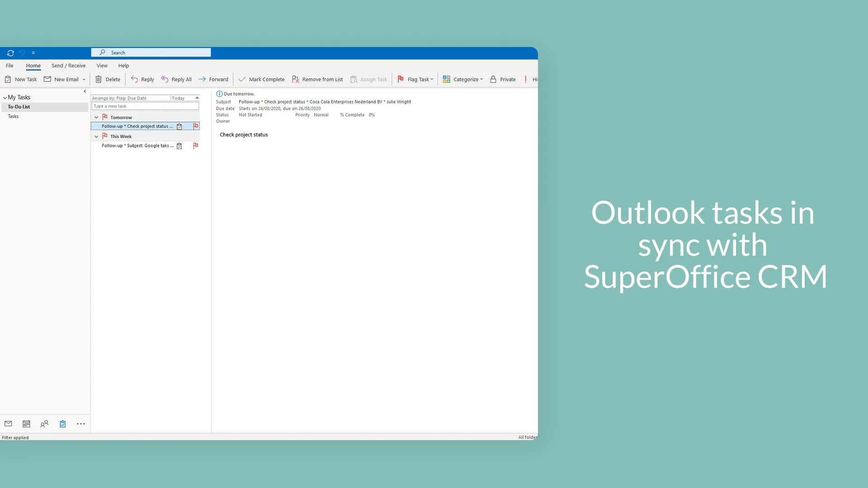Toggle flag on Google task follow-up
Image resolution: width=868 pixels, height=488 pixels.
click(x=196, y=145)
